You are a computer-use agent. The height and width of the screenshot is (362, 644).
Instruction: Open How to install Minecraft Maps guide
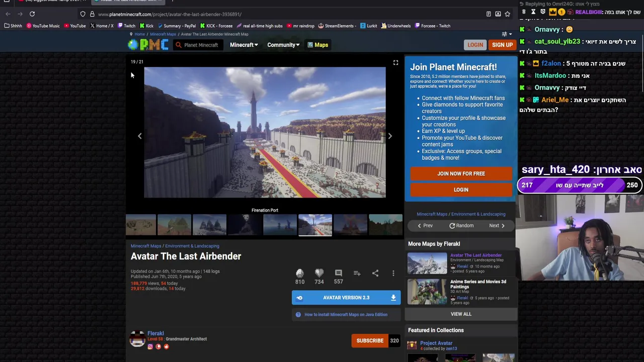coord(346,315)
